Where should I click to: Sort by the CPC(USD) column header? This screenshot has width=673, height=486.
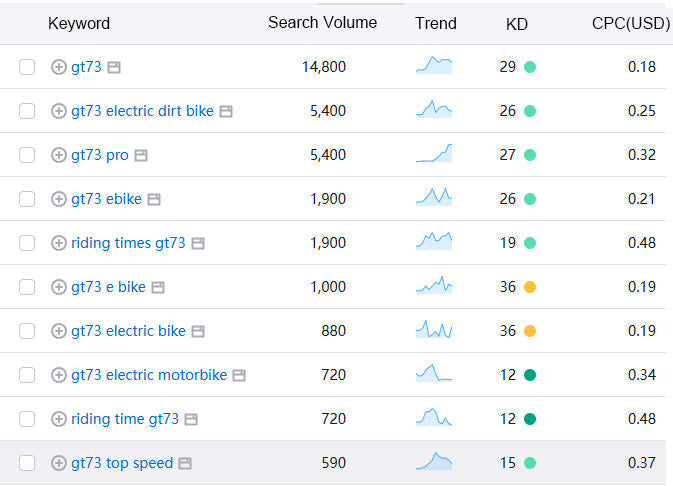pos(631,24)
